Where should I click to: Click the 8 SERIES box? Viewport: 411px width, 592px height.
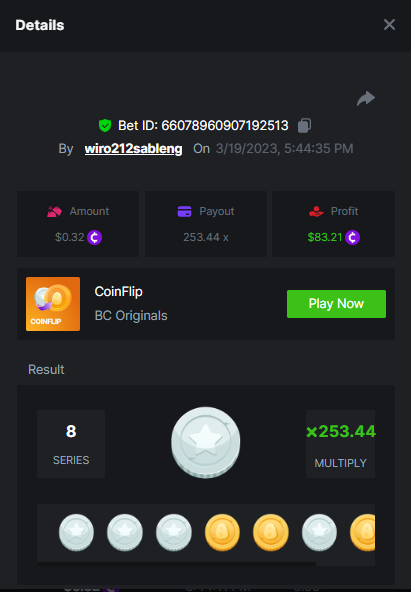[71, 444]
